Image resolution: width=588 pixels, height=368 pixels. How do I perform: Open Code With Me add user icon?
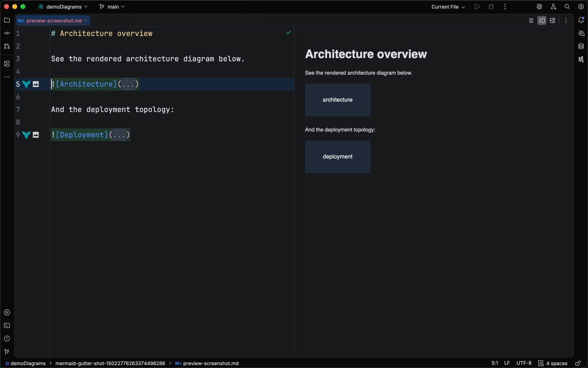(553, 7)
